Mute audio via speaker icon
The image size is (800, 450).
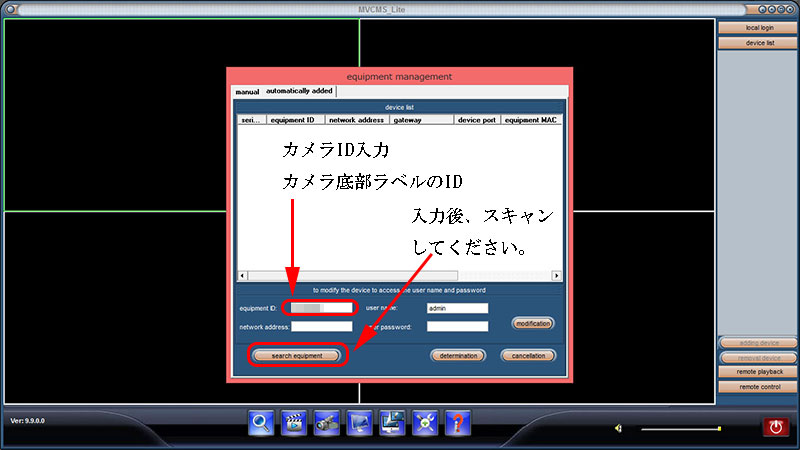click(618, 428)
